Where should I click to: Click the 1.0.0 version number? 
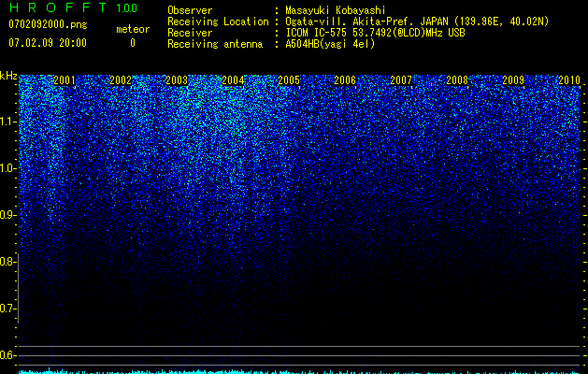coord(127,7)
